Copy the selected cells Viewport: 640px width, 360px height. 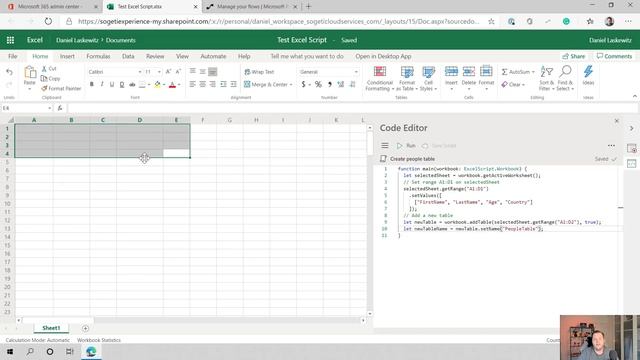pos(51,78)
